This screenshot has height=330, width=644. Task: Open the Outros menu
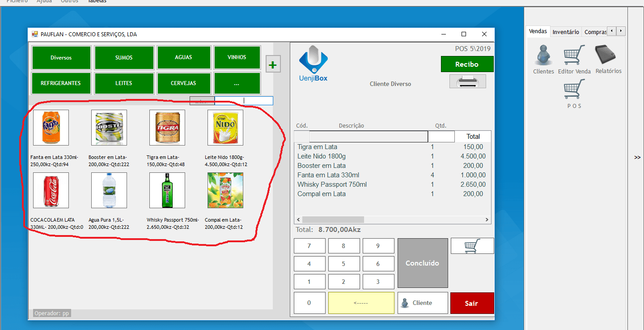click(x=70, y=1)
